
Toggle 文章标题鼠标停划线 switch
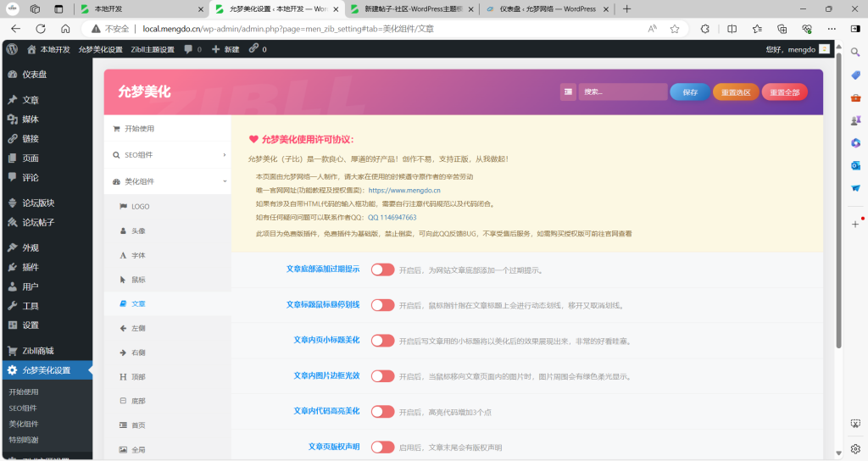pyautogui.click(x=382, y=305)
